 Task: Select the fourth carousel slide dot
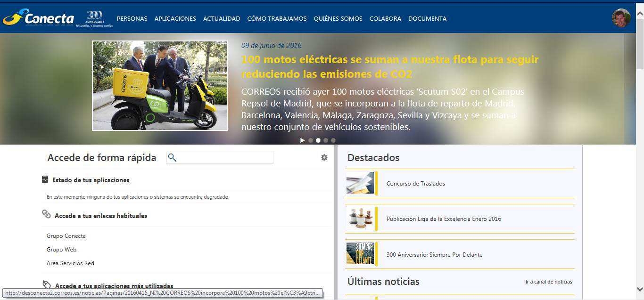pyautogui.click(x=333, y=140)
